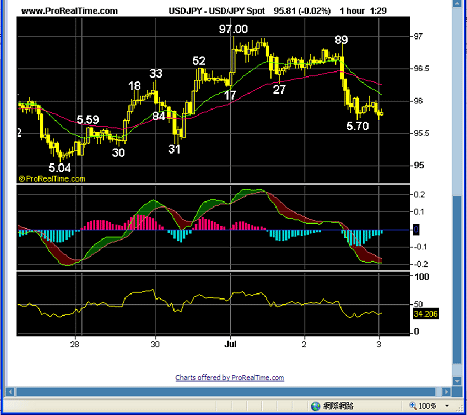The height and width of the screenshot is (415, 467).
Task: Click the horizontal scrollbar right arrow
Action: coord(446,392)
